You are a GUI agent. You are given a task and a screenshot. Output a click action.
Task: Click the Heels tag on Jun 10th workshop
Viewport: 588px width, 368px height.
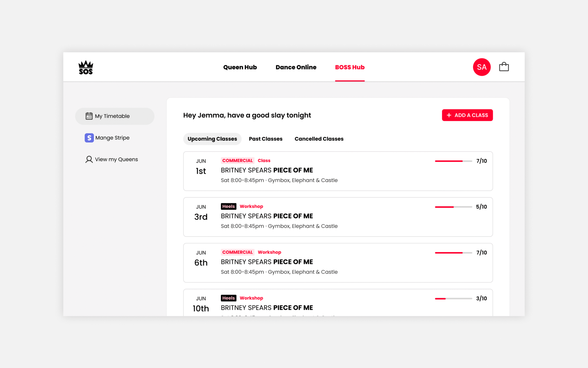pyautogui.click(x=228, y=298)
